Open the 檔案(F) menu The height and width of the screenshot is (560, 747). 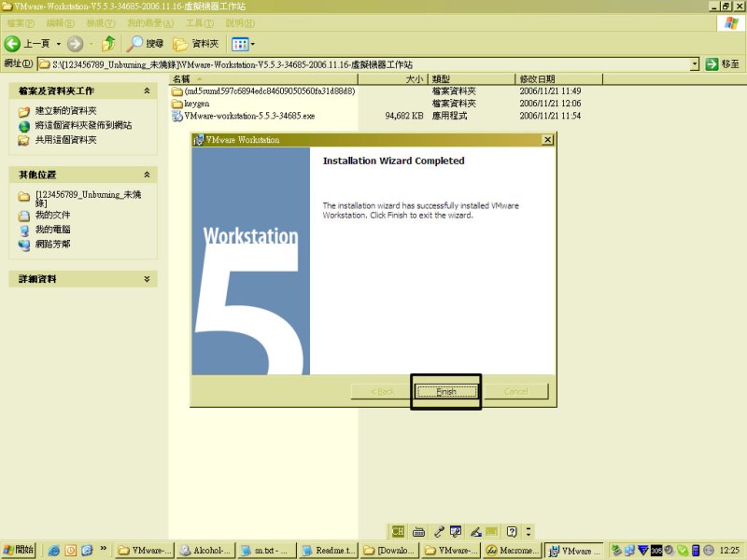21,22
